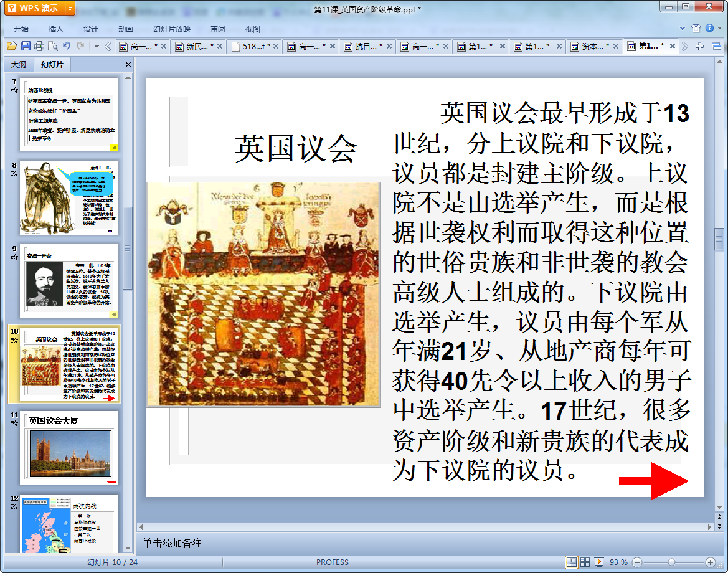The width and height of the screenshot is (728, 573).
Task: Go to previous slide with double up arrow
Action: pyautogui.click(x=720, y=517)
